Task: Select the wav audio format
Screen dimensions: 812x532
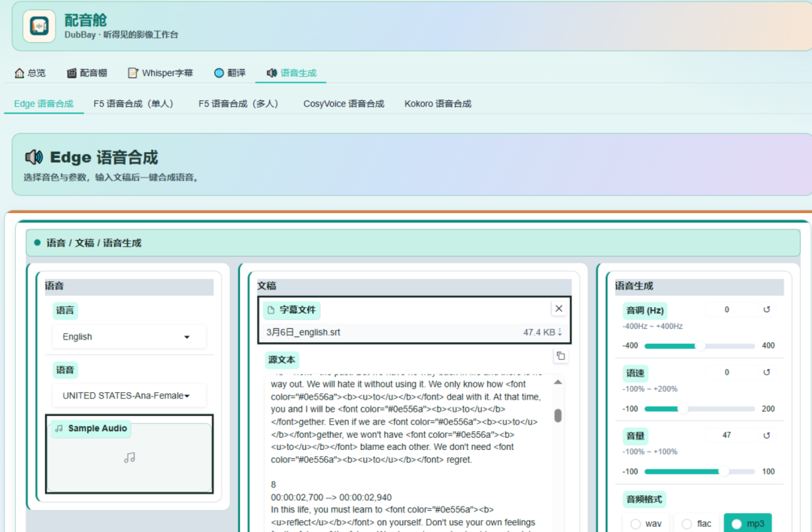Action: (647, 523)
